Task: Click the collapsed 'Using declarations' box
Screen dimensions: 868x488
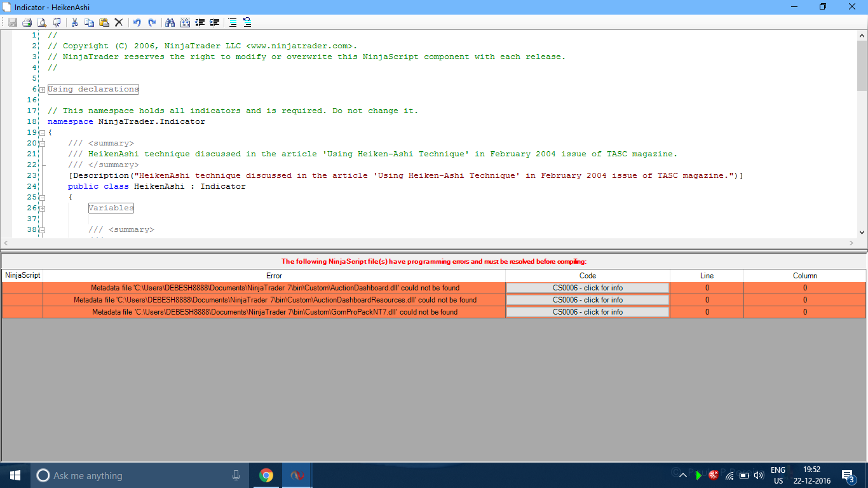Action: point(93,90)
